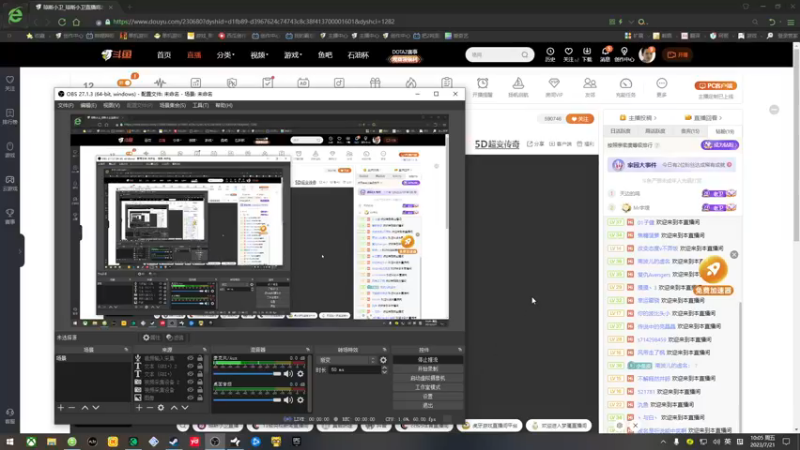Viewport: 800px width, 450px height.
Task: Open Douyu 消息 messages icon
Action: click(x=605, y=54)
